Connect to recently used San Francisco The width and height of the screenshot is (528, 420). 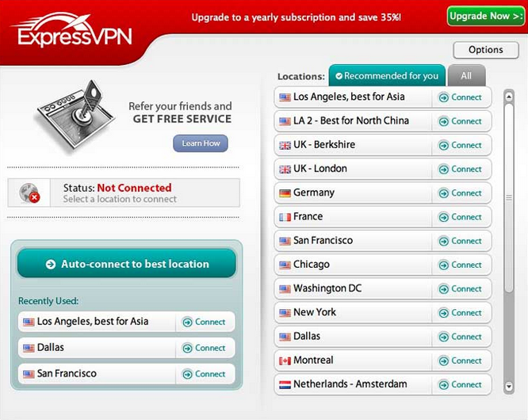point(205,373)
